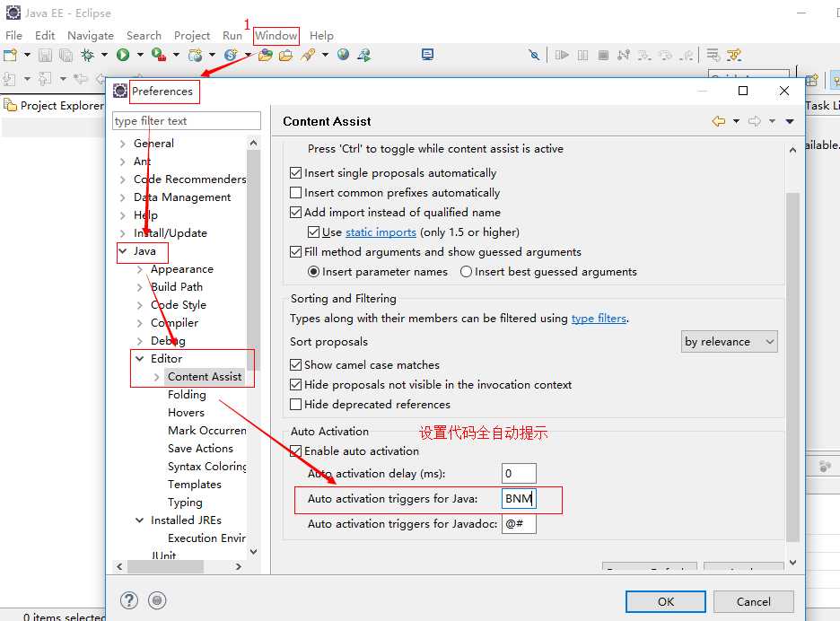Expand the Appearance node under Java
Screen dimensions: 840x621
(x=140, y=269)
